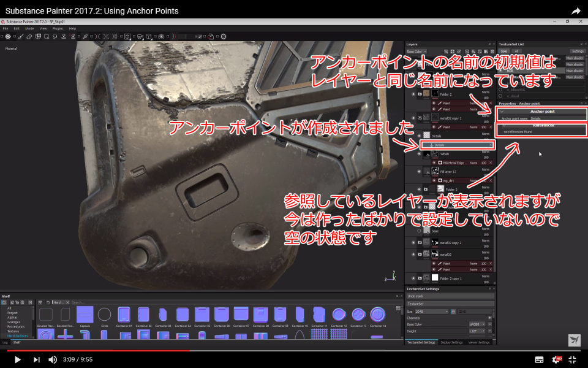Open the Plugins menu
Image resolution: width=588 pixels, height=368 pixels.
[58, 29]
